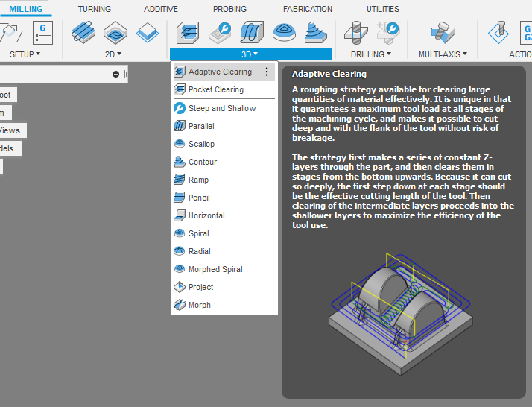Open the ADDITIVE tab
Image resolution: width=532 pixels, height=407 pixels.
point(160,9)
